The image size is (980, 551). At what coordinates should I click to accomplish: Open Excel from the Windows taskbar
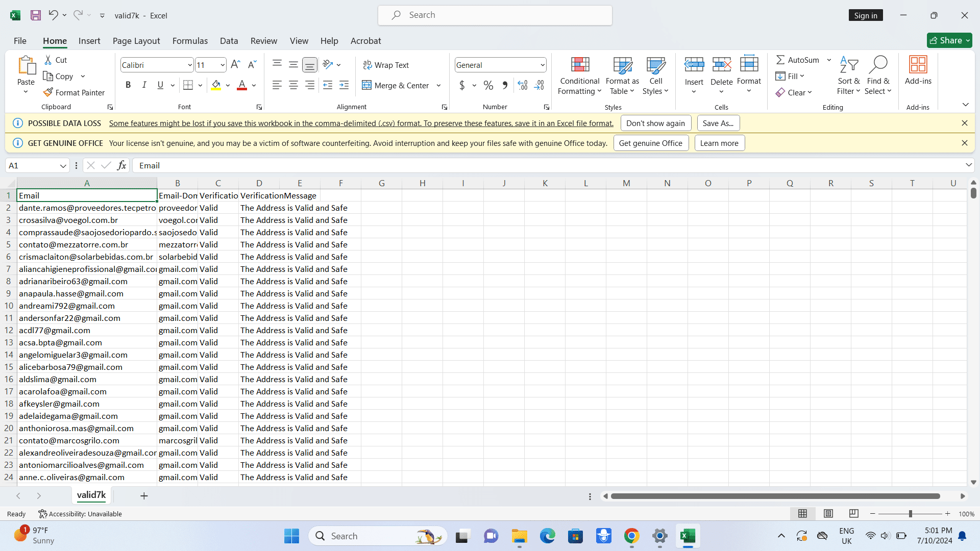pos(688,536)
